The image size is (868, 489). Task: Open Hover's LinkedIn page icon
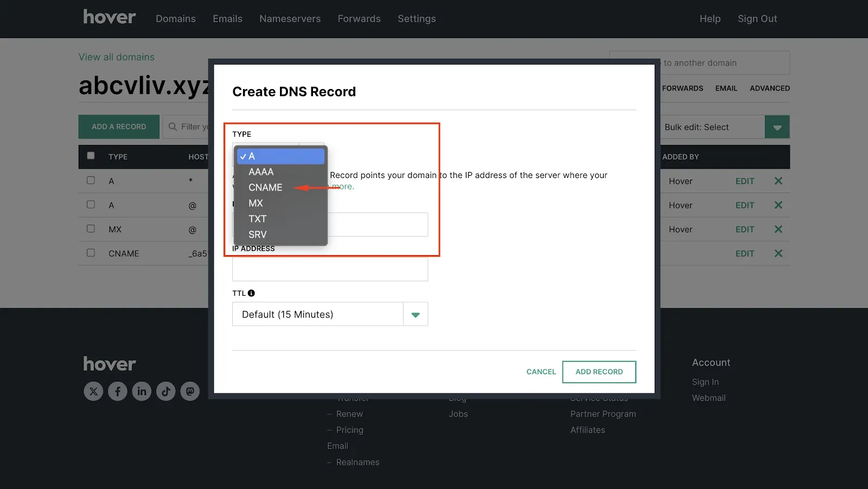pyautogui.click(x=142, y=391)
